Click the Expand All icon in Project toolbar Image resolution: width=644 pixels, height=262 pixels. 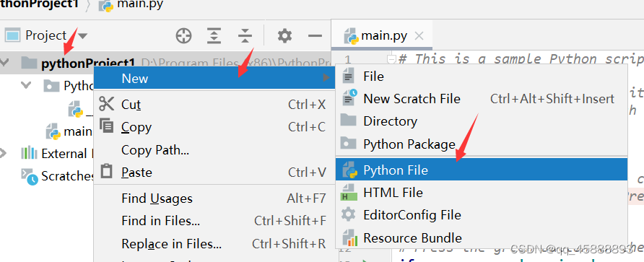click(214, 36)
